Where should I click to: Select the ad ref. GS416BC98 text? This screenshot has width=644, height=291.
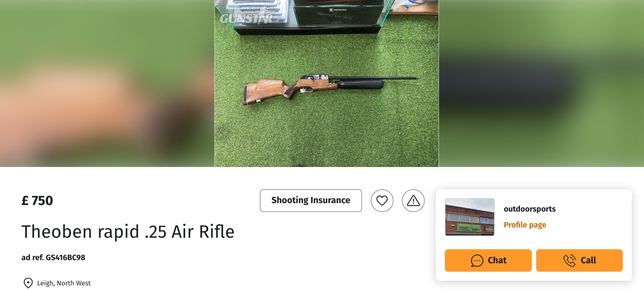pyautogui.click(x=53, y=257)
